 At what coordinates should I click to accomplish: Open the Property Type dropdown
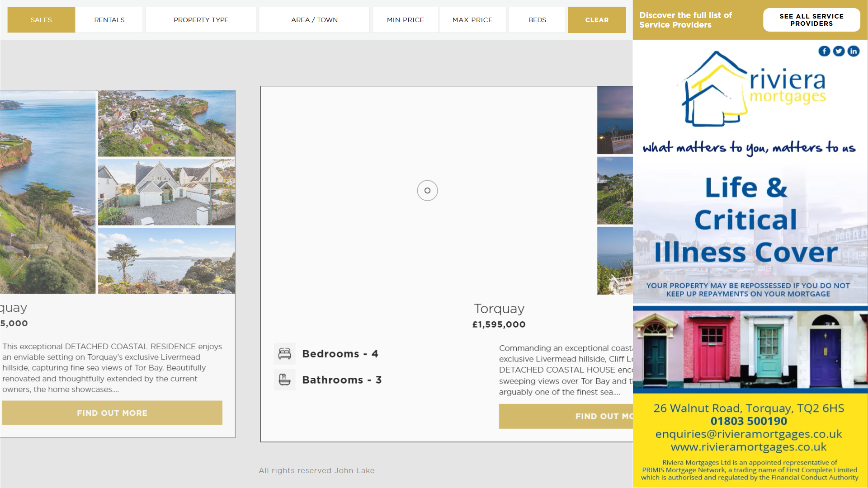[201, 20]
